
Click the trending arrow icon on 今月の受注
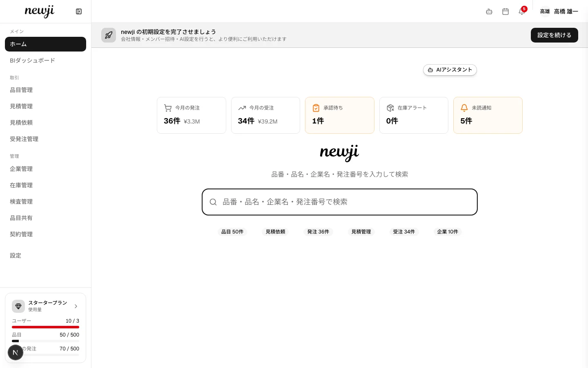click(242, 108)
